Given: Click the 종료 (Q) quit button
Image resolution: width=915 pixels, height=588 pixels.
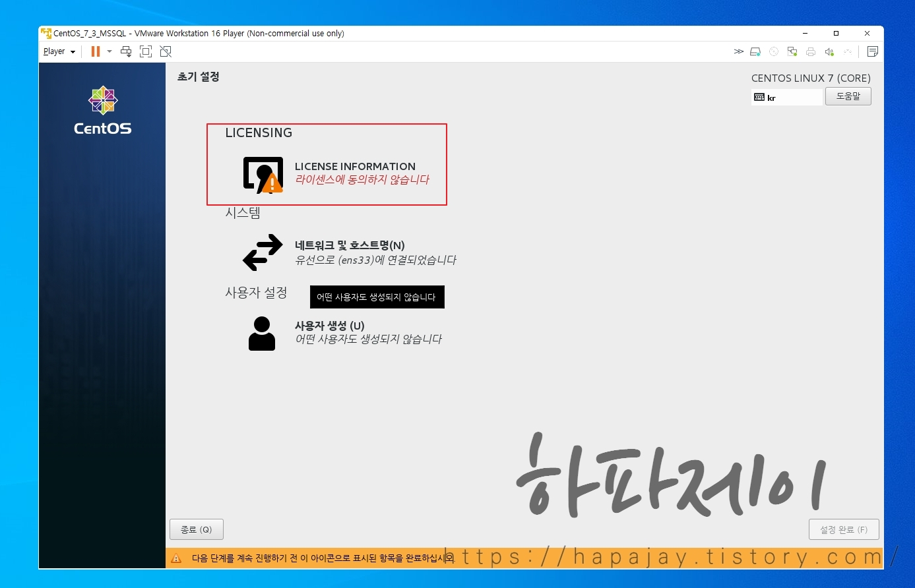Looking at the screenshot, I should (197, 529).
